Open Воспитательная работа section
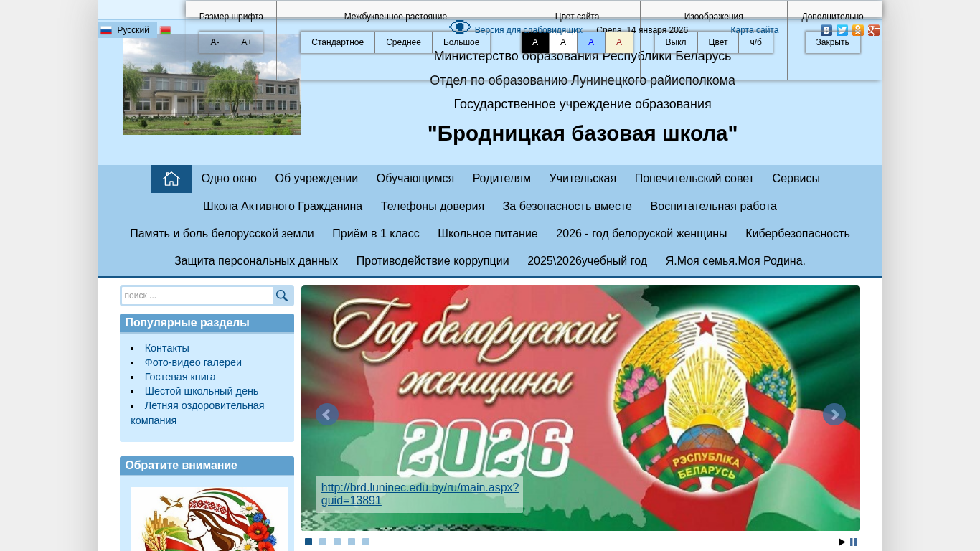Image resolution: width=980 pixels, height=551 pixels. (x=714, y=207)
